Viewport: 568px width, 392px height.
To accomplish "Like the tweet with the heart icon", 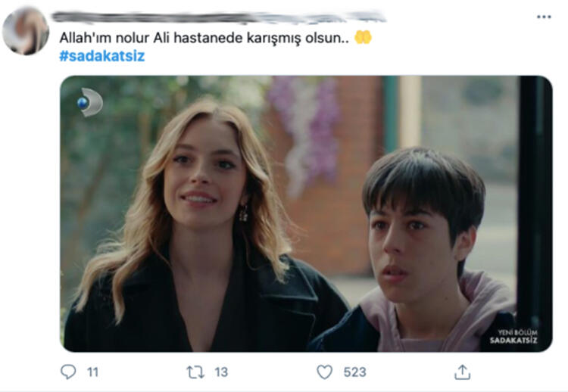I will click(x=324, y=372).
